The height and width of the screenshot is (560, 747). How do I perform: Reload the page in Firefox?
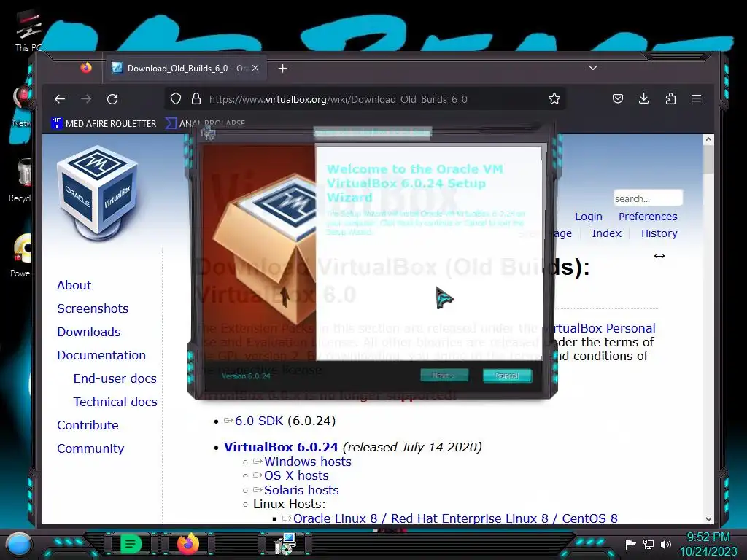pos(112,99)
